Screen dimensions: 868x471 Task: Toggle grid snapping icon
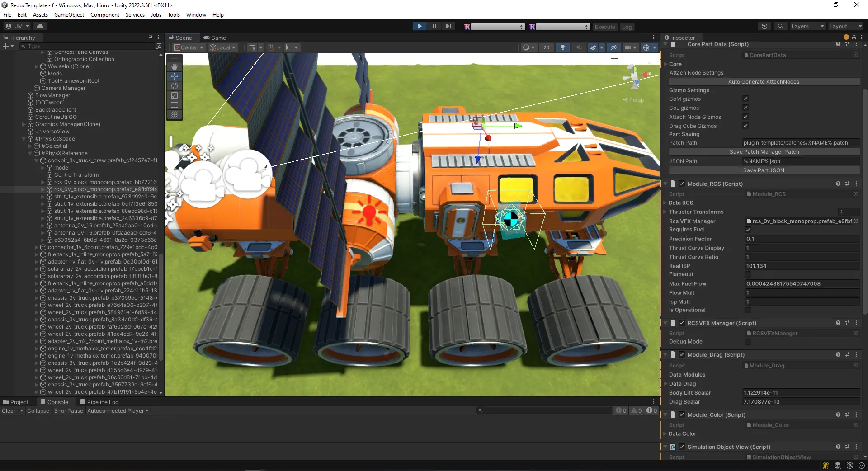271,47
